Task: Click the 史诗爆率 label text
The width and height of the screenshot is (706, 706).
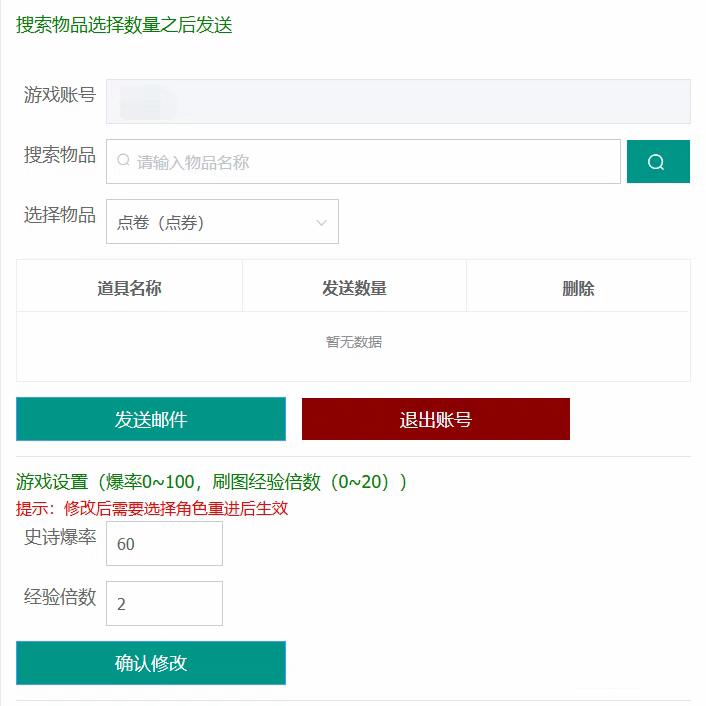Action: pos(60,537)
